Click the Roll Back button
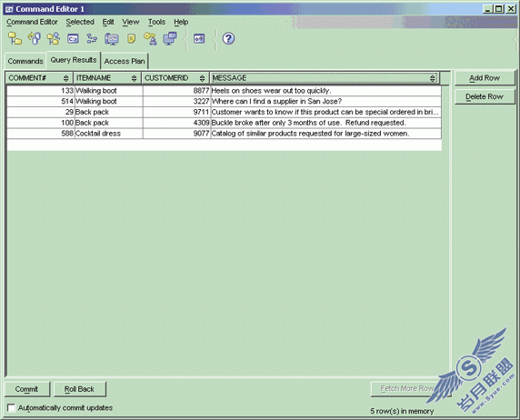This screenshot has height=420, width=520. pyautogui.click(x=79, y=389)
